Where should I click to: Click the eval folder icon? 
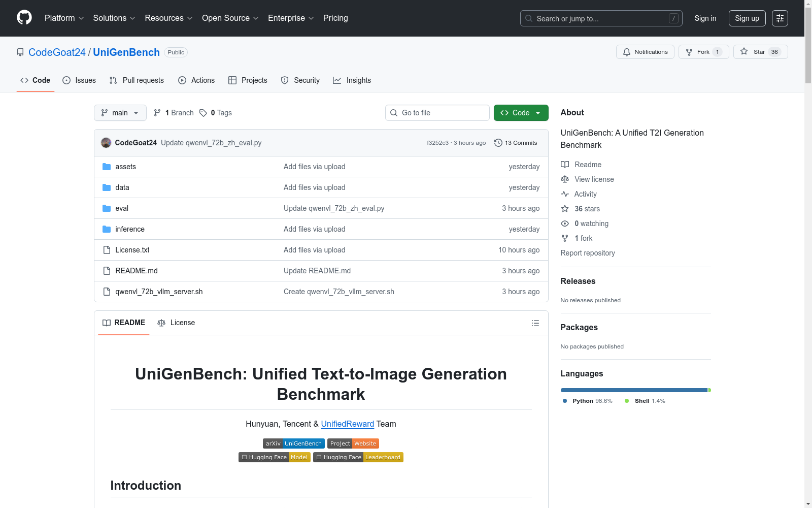pos(107,208)
